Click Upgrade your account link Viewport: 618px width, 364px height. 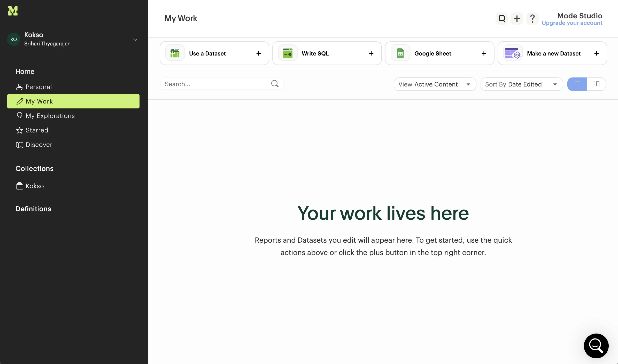(x=572, y=23)
